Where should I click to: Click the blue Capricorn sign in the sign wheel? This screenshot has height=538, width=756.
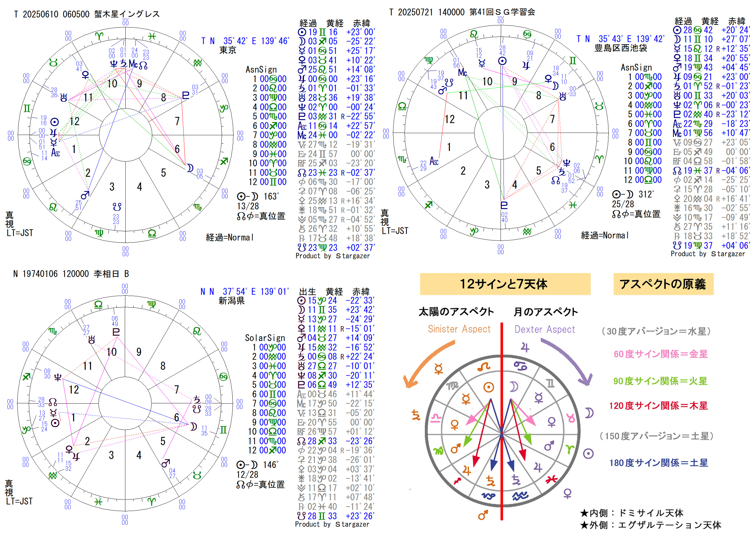pyautogui.click(x=489, y=496)
